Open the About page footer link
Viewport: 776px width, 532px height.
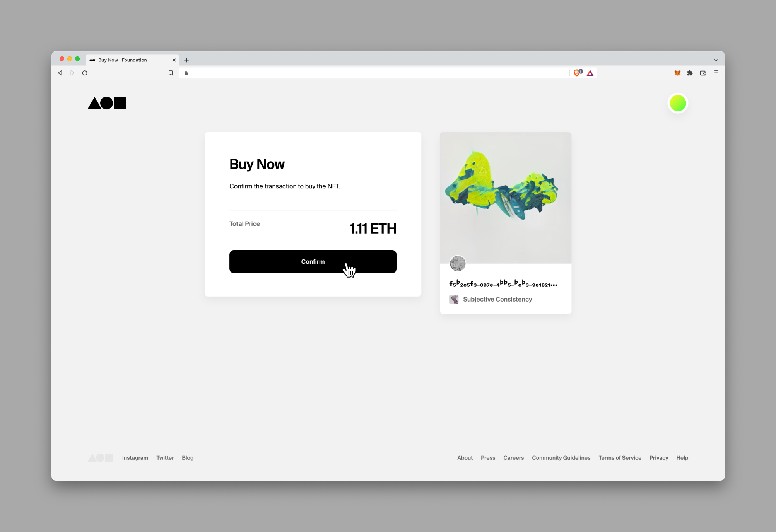pyautogui.click(x=465, y=457)
